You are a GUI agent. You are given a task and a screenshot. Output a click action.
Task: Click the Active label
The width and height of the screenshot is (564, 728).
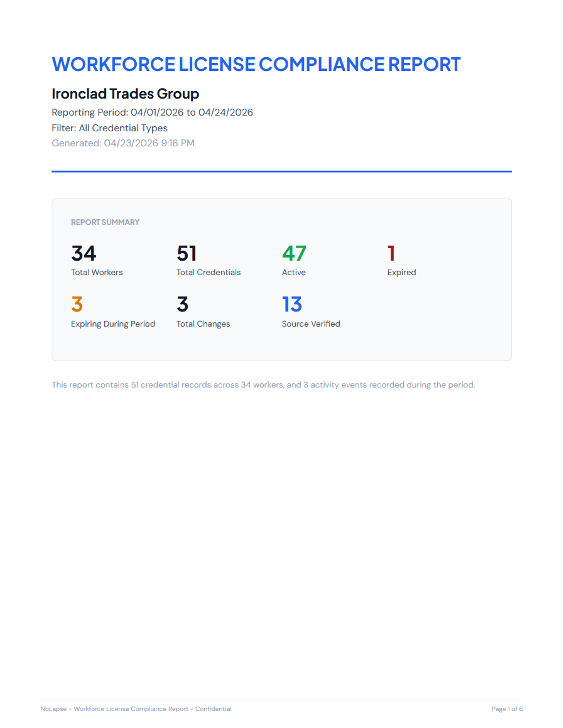(x=294, y=273)
